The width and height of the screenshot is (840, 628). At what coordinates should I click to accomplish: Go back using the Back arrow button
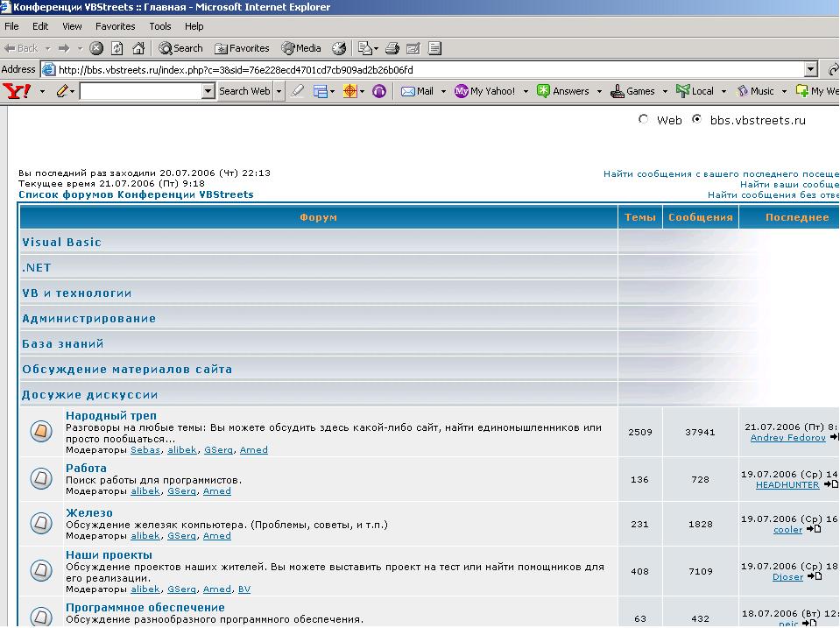[x=21, y=48]
